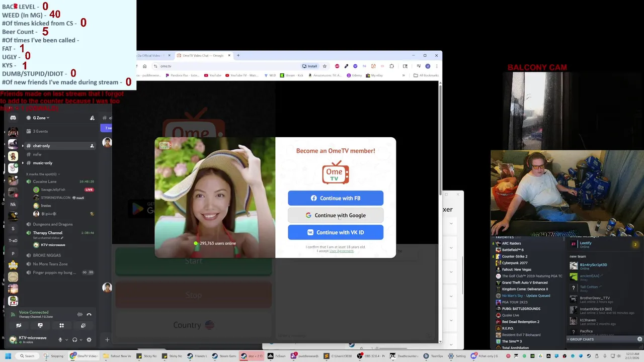Viewport: 644px width, 362px height.
Task: Open Steam Games taskbar item
Action: [224, 356]
